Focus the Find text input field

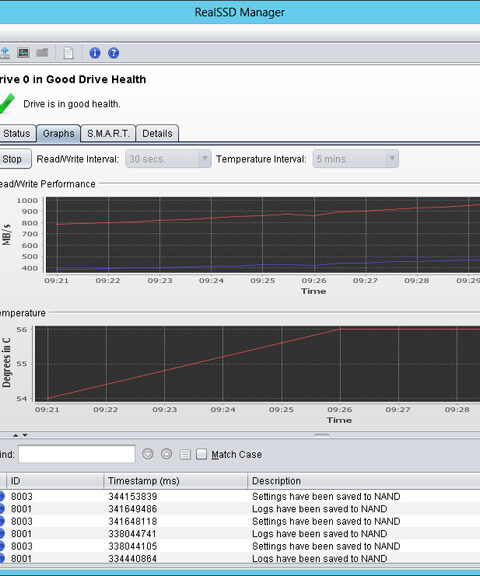[x=77, y=454]
